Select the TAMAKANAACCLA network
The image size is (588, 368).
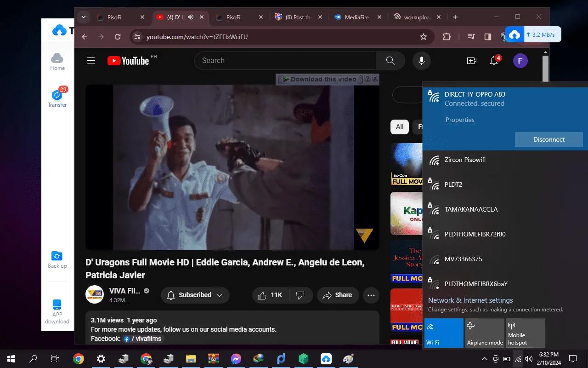click(x=505, y=210)
